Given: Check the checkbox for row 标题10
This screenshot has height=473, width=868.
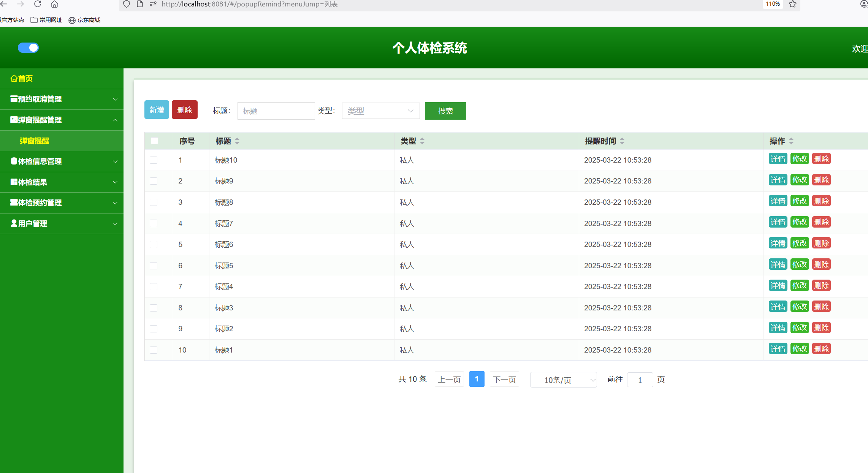Looking at the screenshot, I should pos(154,160).
